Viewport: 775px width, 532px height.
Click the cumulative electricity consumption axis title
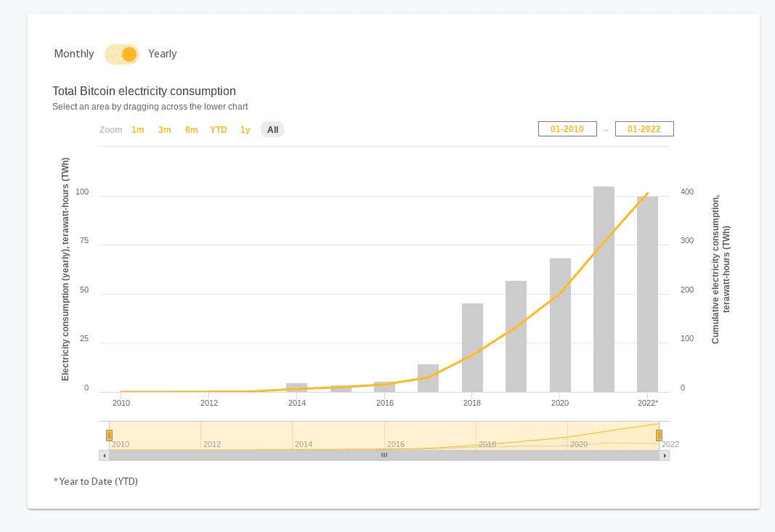pyautogui.click(x=721, y=269)
